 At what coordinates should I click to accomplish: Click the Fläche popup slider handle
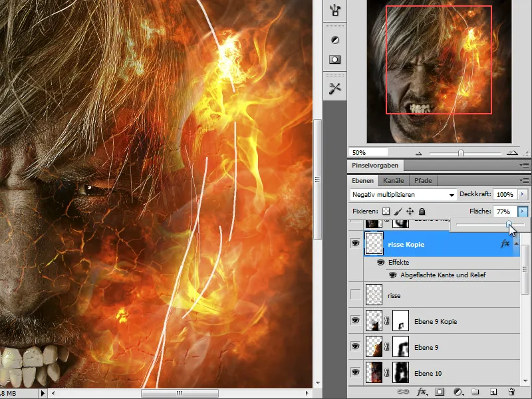tap(509, 224)
